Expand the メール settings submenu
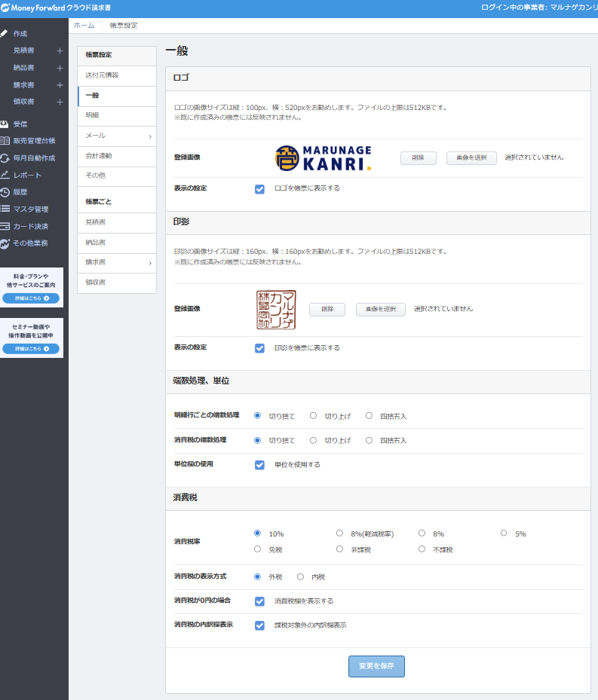 149,136
